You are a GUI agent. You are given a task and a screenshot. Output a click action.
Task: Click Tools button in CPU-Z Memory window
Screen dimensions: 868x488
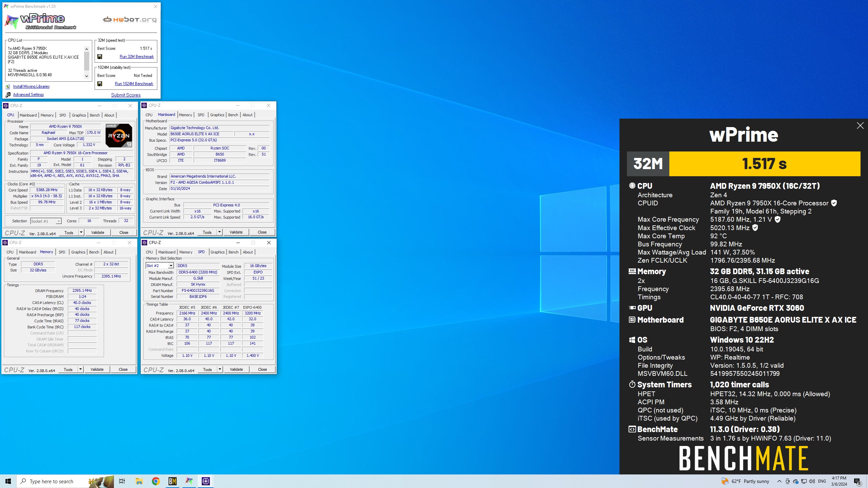coord(68,369)
